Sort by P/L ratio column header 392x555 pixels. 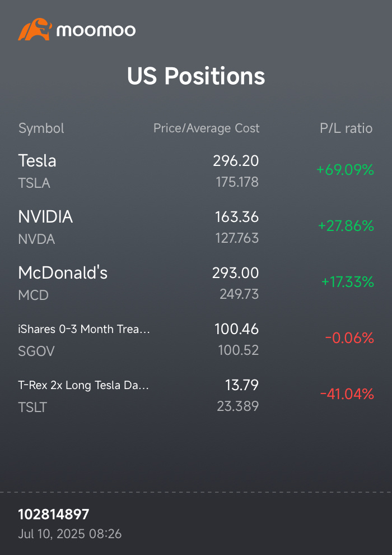coord(346,128)
